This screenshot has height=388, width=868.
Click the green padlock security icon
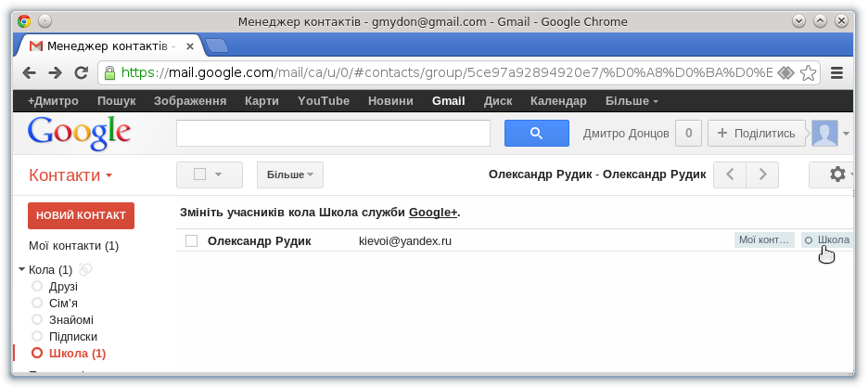coord(109,72)
